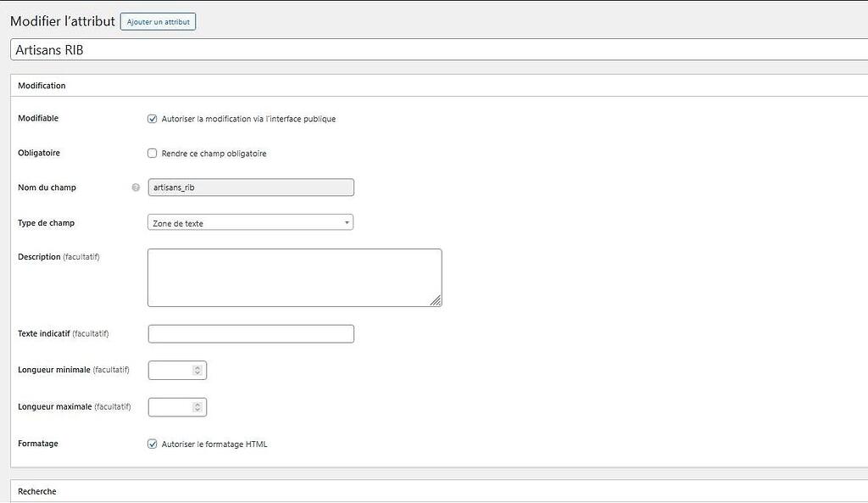Click the dropdown arrow showing "Zone de texte"
The image size is (868, 503).
tap(346, 221)
